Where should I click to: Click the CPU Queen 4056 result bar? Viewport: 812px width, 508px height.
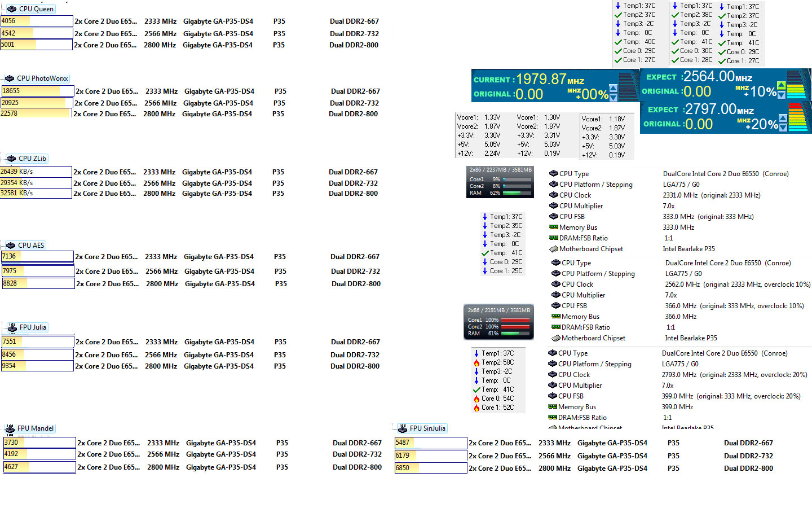[x=37, y=21]
